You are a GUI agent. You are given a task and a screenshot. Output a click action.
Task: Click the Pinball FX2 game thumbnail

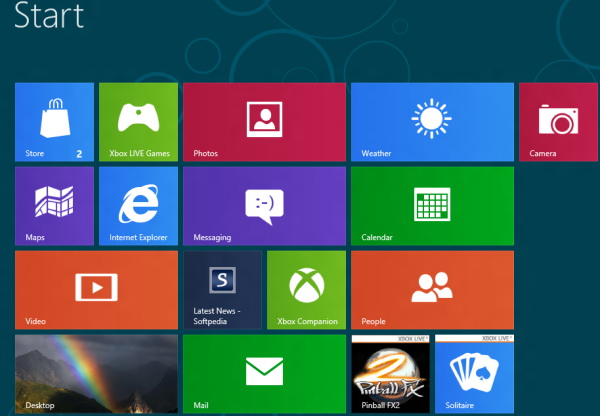390,375
